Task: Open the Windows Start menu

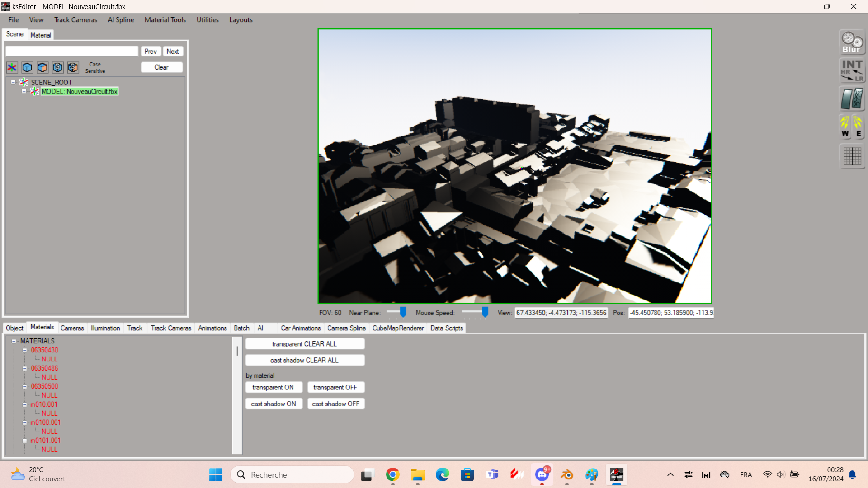Action: click(x=216, y=475)
